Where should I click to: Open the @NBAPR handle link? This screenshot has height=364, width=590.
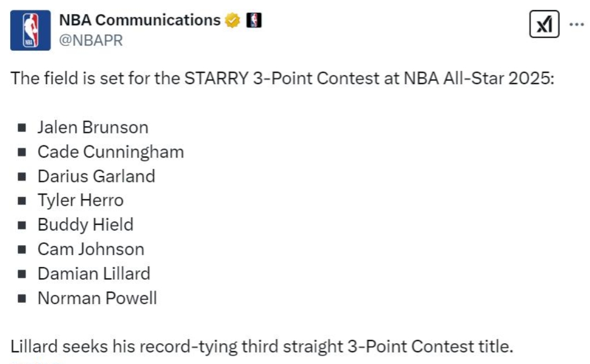point(90,40)
